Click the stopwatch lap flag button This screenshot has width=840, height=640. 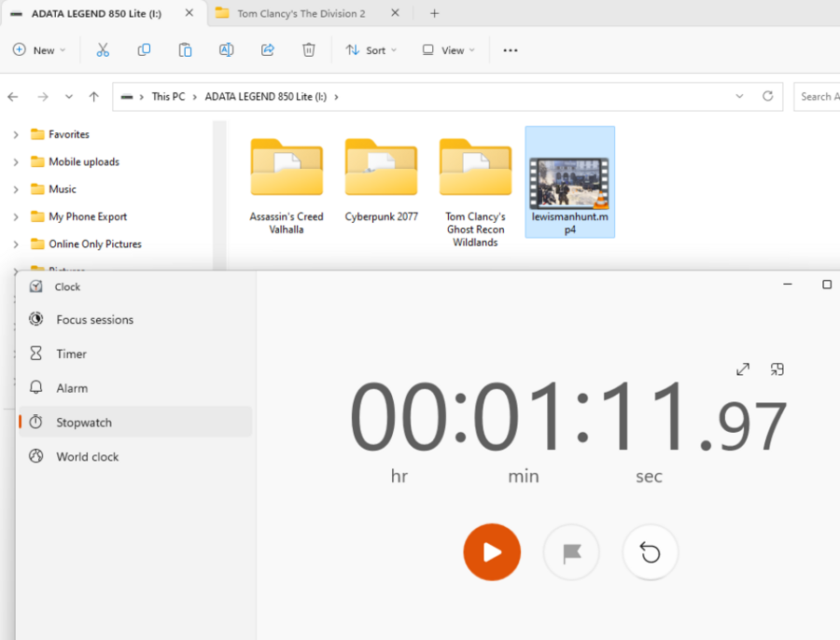point(571,552)
